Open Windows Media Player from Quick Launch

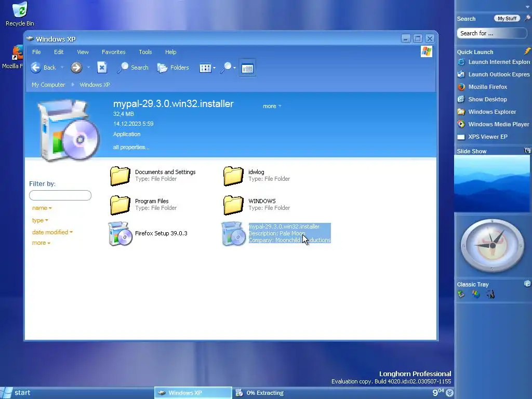point(494,124)
